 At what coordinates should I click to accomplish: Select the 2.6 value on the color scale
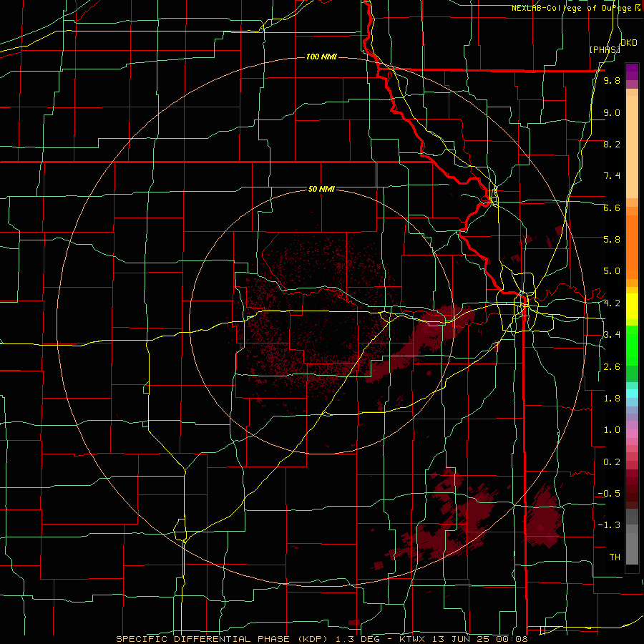point(612,366)
